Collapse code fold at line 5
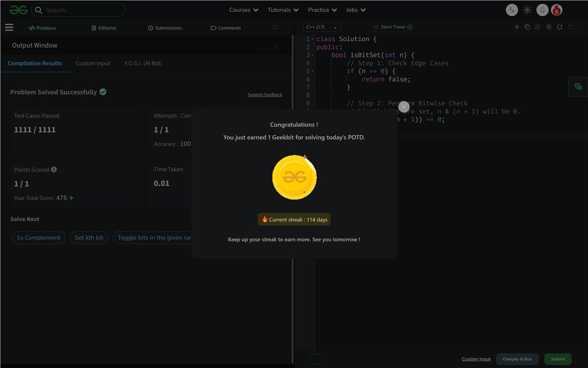 pyautogui.click(x=312, y=72)
